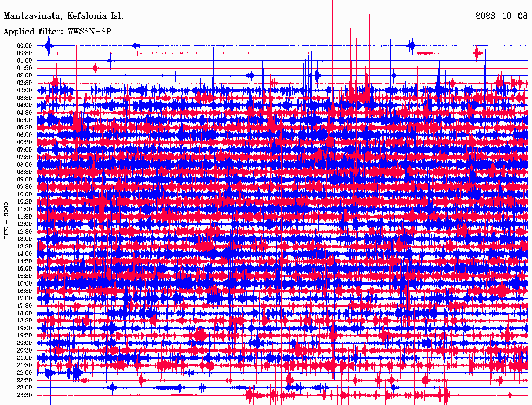The image size is (532, 405).
Task: Click the station title 'Mantzavinata, Kefalonia Isl.'
Action: pyautogui.click(x=63, y=16)
